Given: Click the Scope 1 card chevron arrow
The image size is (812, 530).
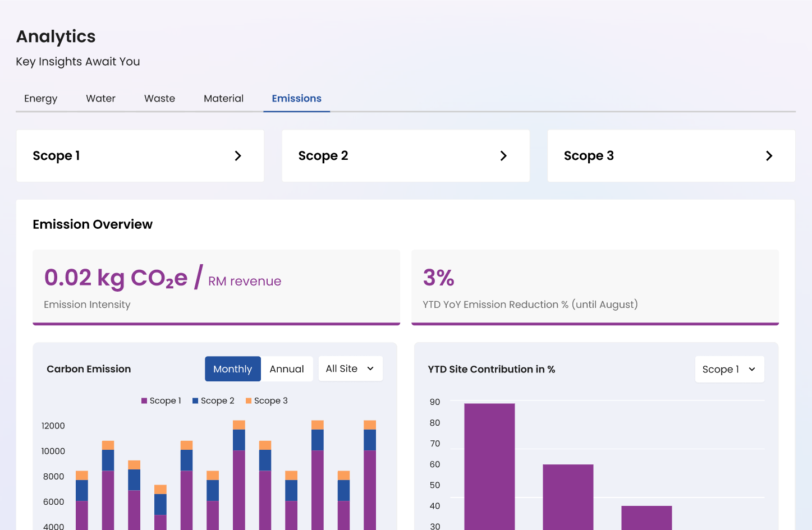Looking at the screenshot, I should [238, 156].
